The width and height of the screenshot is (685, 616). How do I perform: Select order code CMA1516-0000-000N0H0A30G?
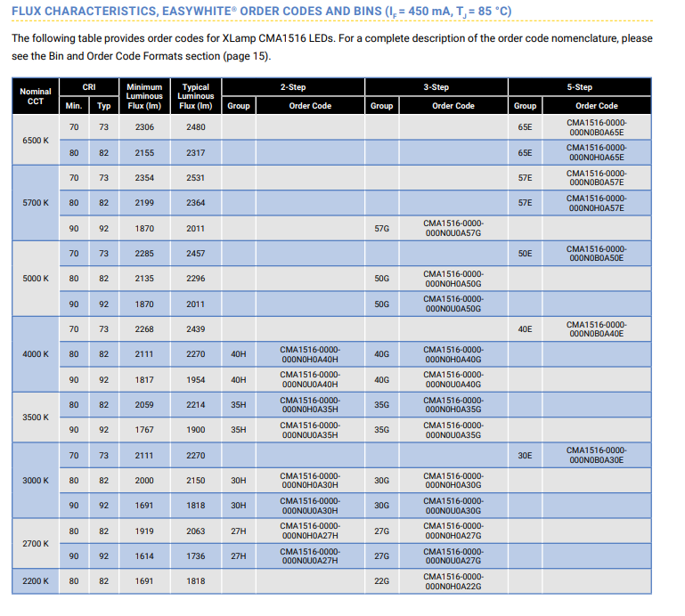(x=453, y=480)
